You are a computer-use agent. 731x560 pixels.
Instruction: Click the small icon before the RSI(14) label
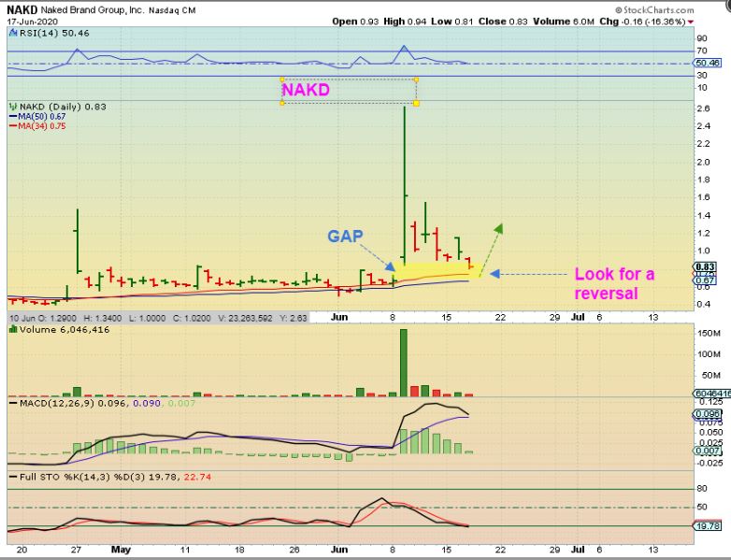(x=13, y=33)
